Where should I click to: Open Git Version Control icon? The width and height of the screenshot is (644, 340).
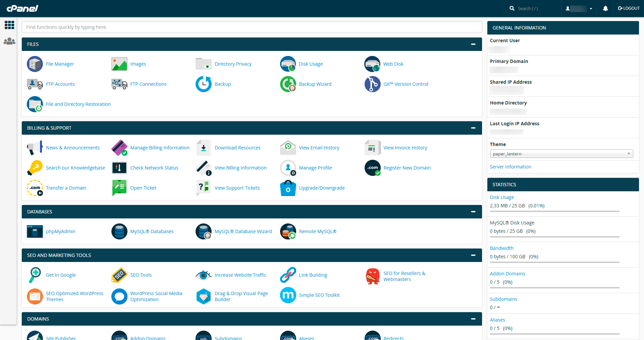coord(372,84)
